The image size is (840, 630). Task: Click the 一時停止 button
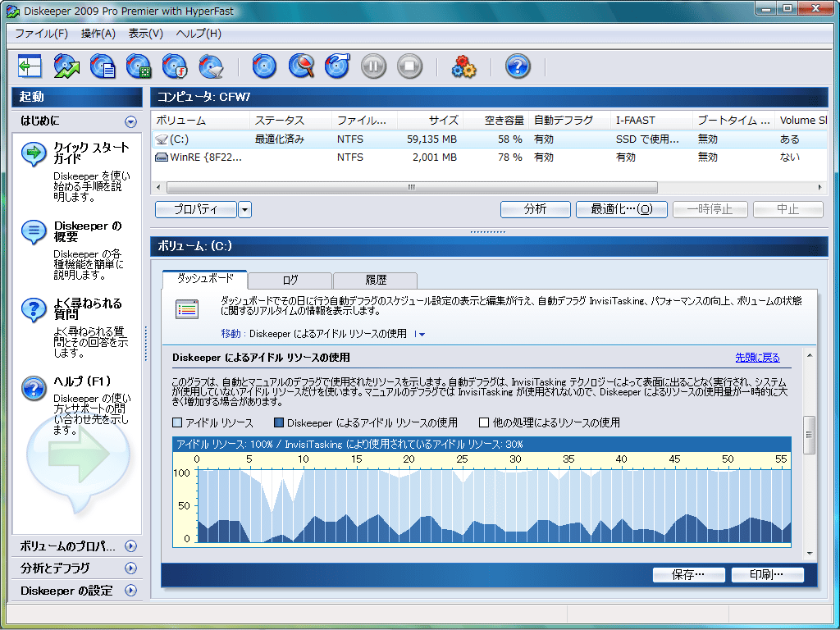pyautogui.click(x=710, y=209)
